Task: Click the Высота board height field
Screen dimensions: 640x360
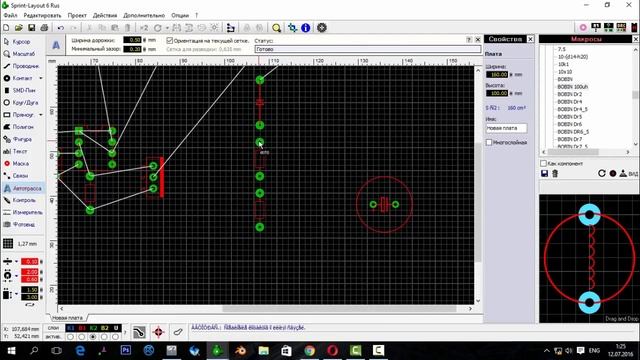Action: coord(497,93)
